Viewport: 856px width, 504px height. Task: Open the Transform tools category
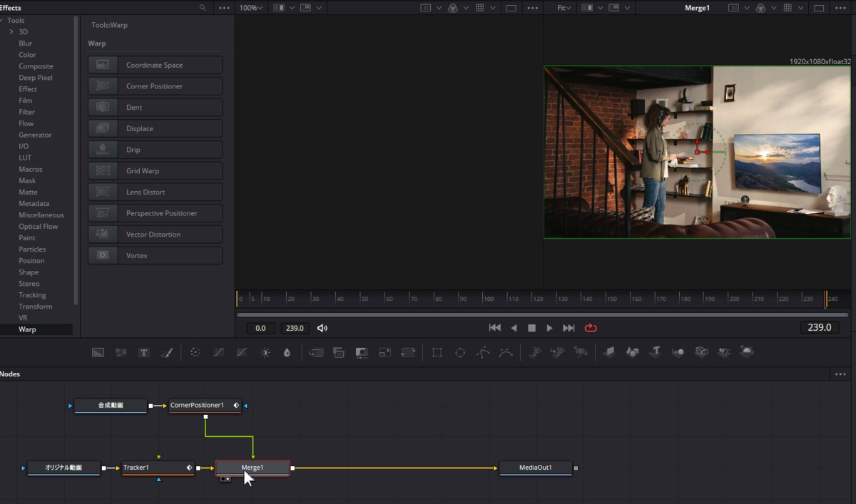pyautogui.click(x=35, y=307)
